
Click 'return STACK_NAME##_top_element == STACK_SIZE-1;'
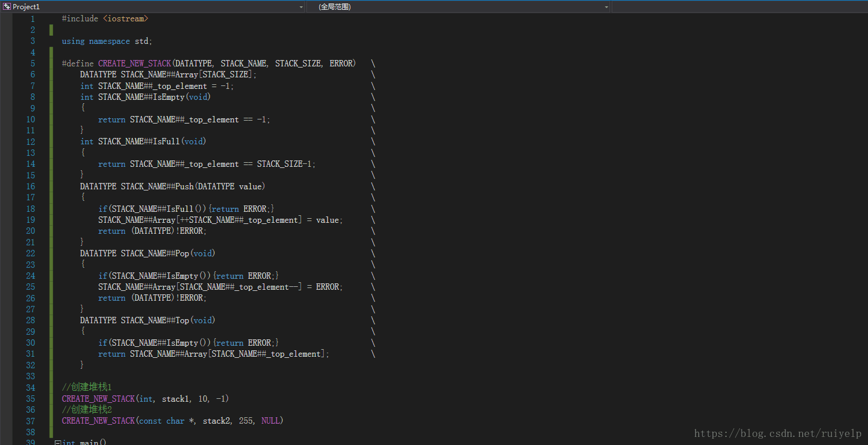(x=207, y=164)
